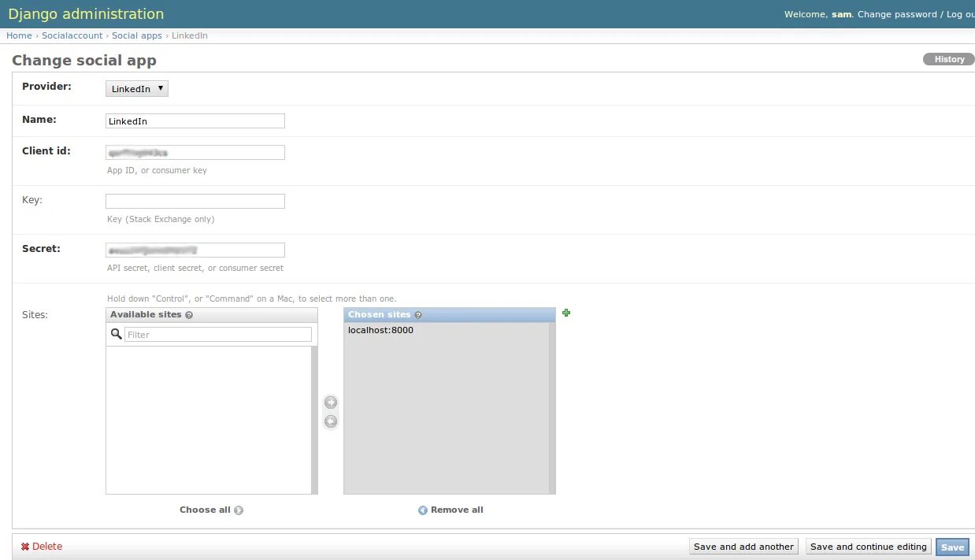Click the Save button

point(952,547)
